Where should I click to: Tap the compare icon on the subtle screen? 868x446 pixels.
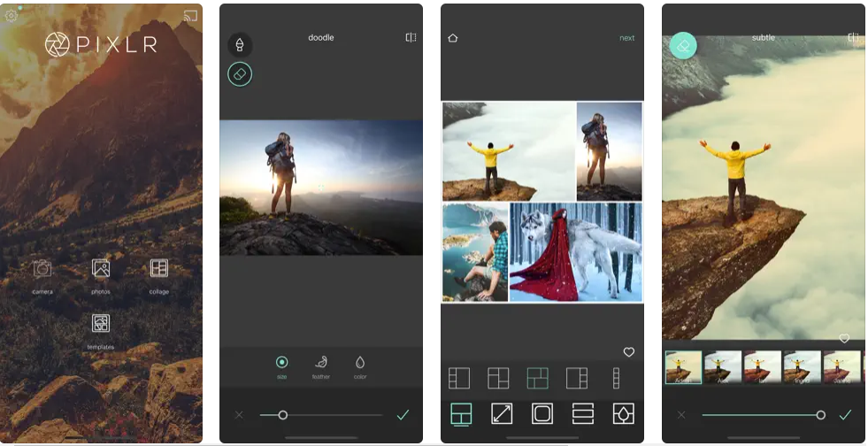click(x=854, y=38)
